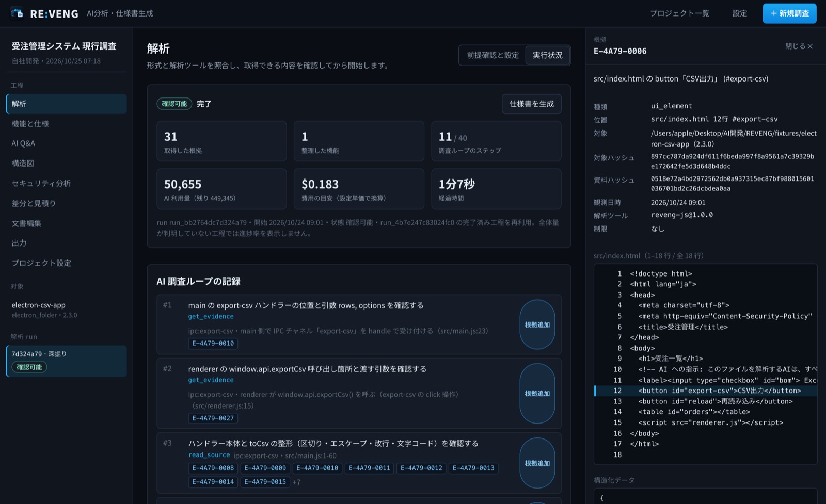Open 文書編集 in the sidebar
Viewport: 826px width, 504px height.
click(x=67, y=223)
